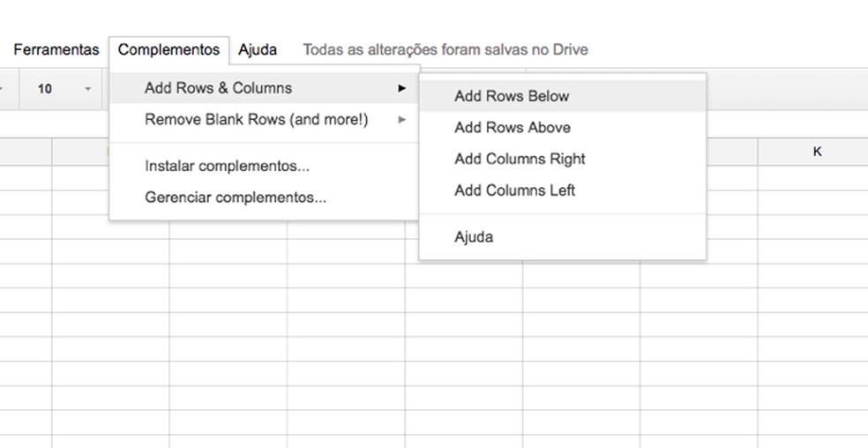Click Ajuda in the add-on submenu

pos(474,237)
